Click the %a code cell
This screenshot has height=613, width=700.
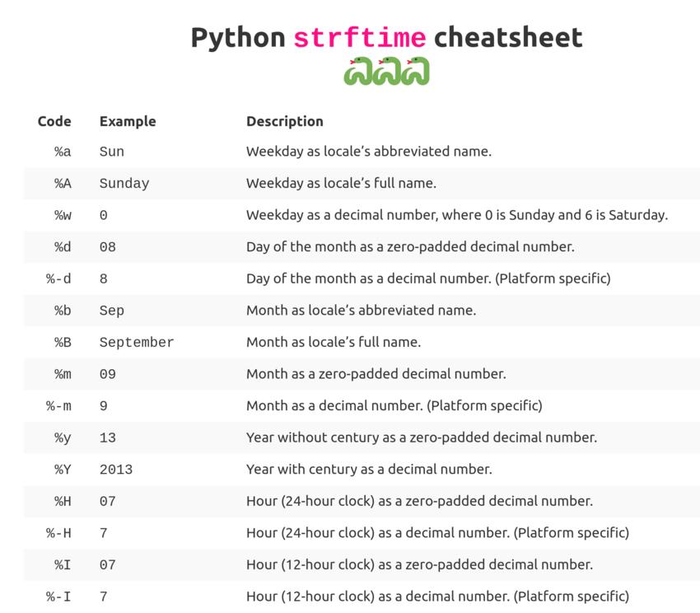point(63,152)
